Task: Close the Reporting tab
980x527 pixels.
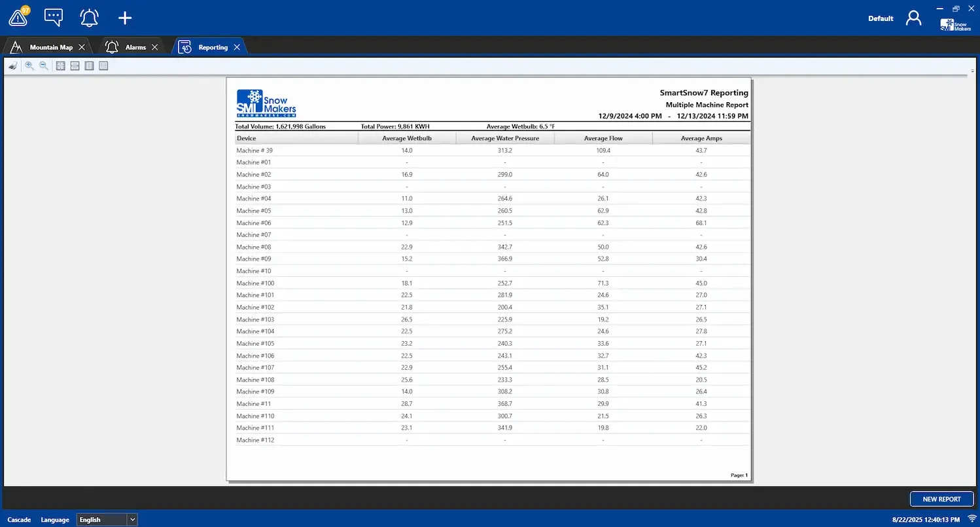Action: 237,46
